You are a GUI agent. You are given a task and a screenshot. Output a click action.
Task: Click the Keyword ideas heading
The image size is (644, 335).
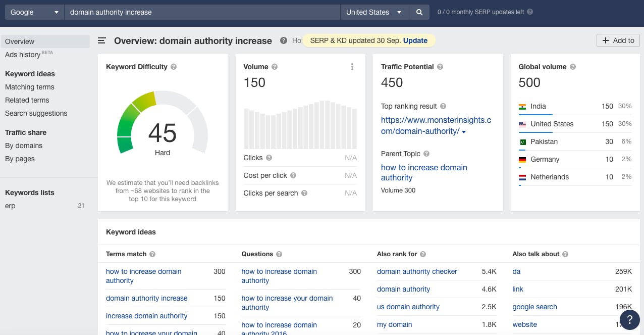pos(131,232)
